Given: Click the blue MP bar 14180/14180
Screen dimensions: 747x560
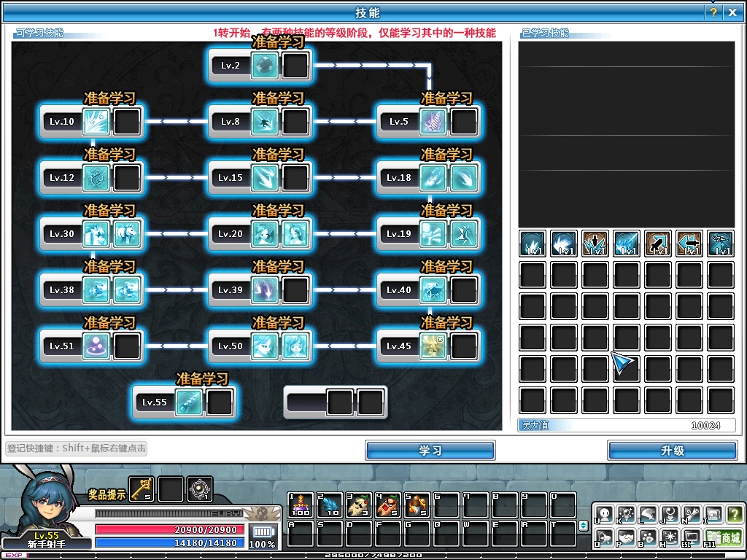Looking at the screenshot, I should pyautogui.click(x=169, y=542).
